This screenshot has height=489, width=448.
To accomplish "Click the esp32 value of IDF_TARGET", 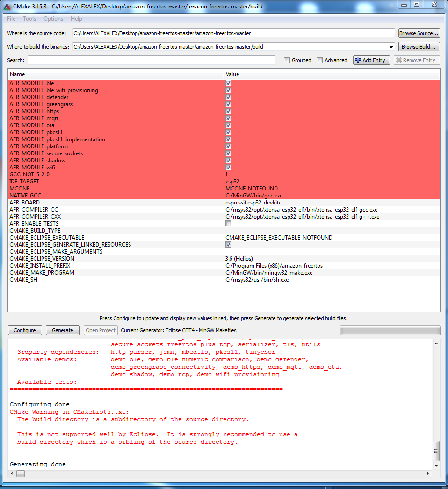I will [232, 182].
